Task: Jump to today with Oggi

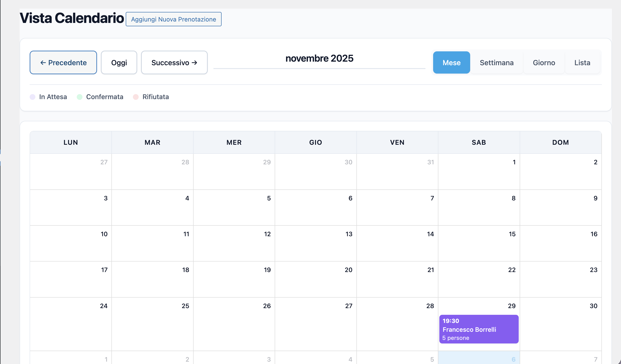Action: (x=119, y=63)
